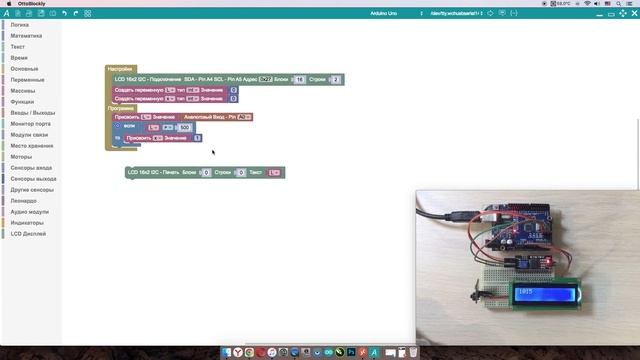The image size is (640, 360).
Task: Open the serial port /dev/tty dropdown
Action: coord(457,13)
